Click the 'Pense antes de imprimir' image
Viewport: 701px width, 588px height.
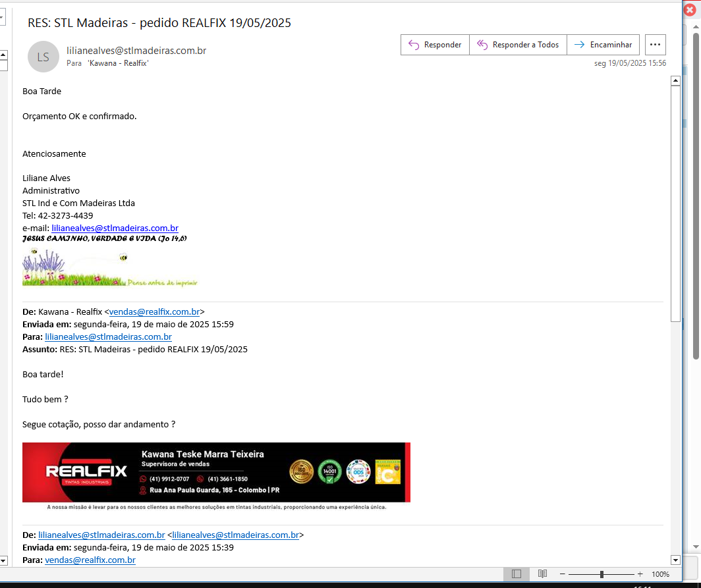(x=109, y=271)
